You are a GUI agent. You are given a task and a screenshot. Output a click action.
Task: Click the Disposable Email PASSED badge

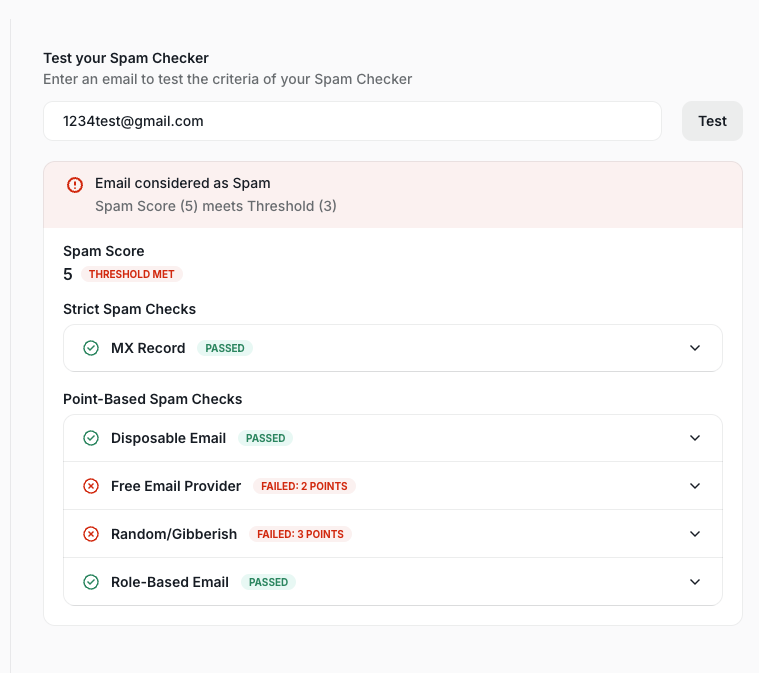tap(266, 438)
